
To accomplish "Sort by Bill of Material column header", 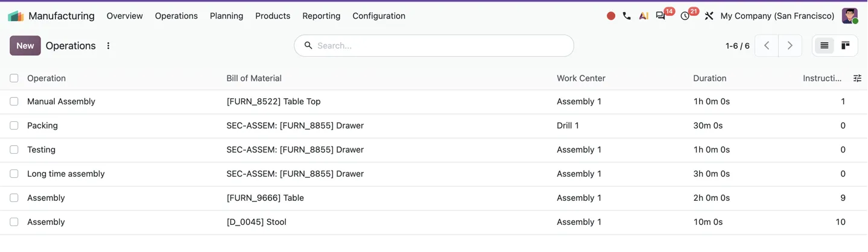I will pos(254,78).
